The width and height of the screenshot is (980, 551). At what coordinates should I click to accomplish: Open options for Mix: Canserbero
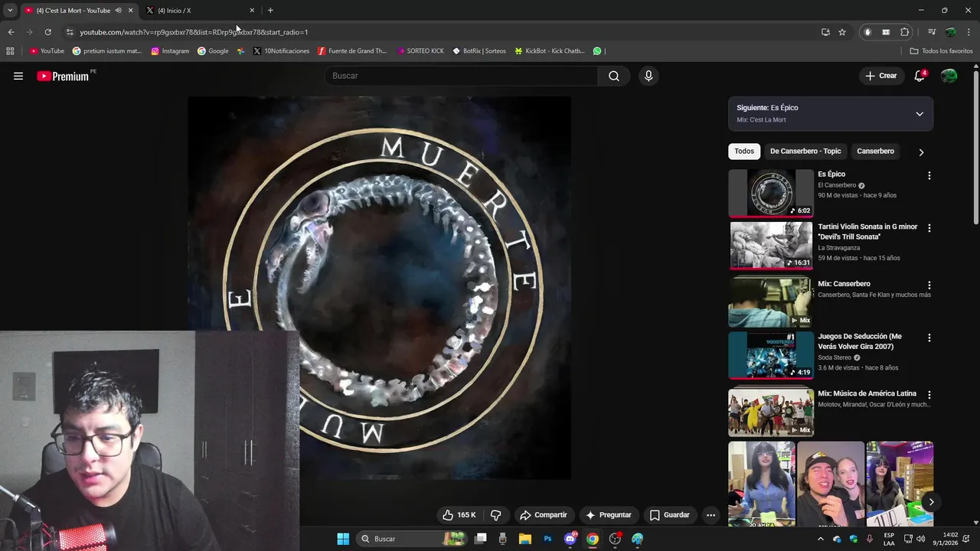point(929,285)
